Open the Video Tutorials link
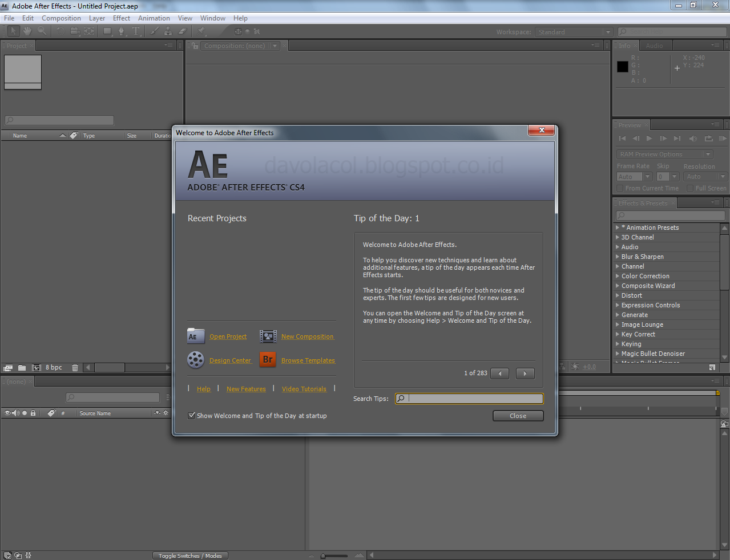Image resolution: width=730 pixels, height=560 pixels. pos(304,389)
